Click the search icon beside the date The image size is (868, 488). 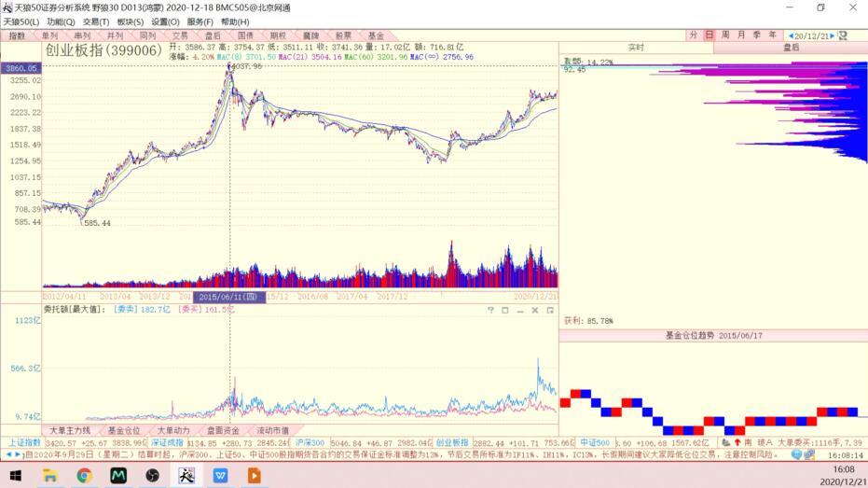(x=843, y=35)
